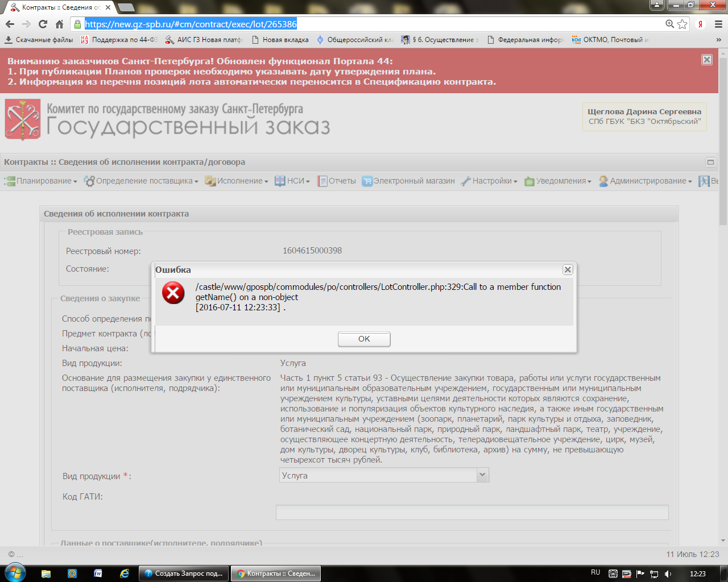Click the taskbar clock showing 12:23
728x582 pixels.
[x=697, y=573]
